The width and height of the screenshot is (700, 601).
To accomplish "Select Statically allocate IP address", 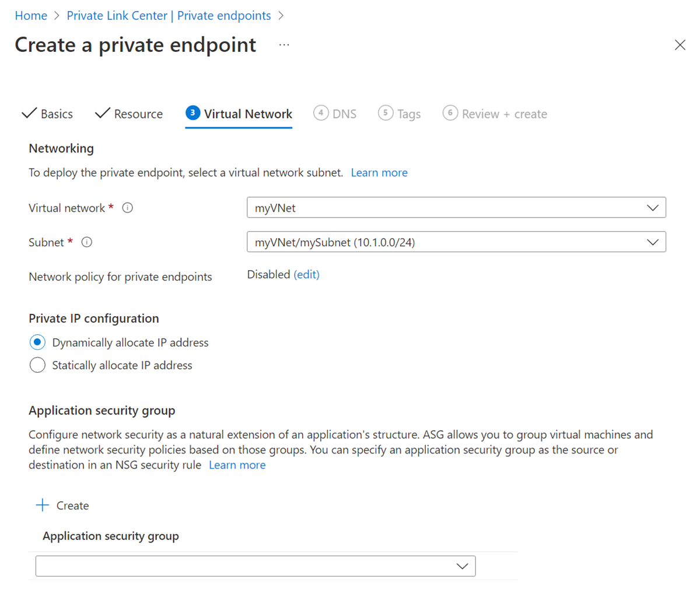I will tap(37, 365).
